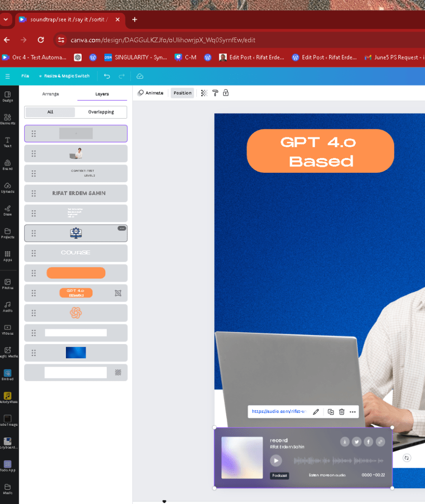The height and width of the screenshot is (504, 425).
Task: Open the Apps sidebar panel
Action: tap(8, 256)
